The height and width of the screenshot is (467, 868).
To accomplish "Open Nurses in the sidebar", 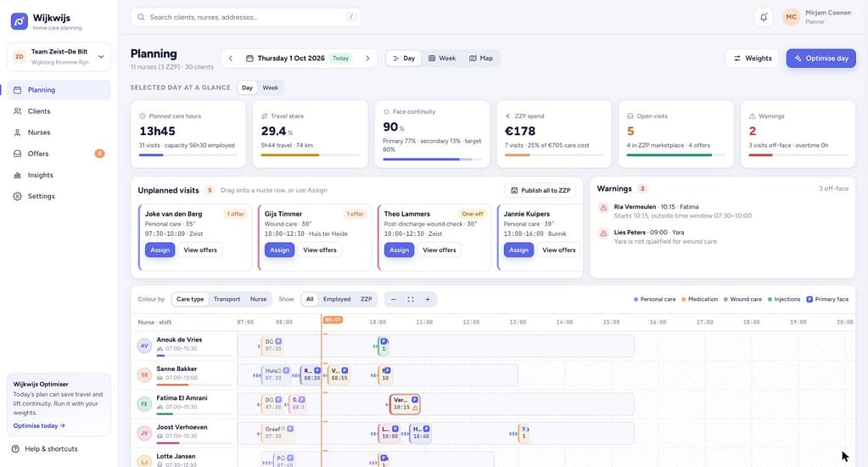I will pyautogui.click(x=59, y=132).
